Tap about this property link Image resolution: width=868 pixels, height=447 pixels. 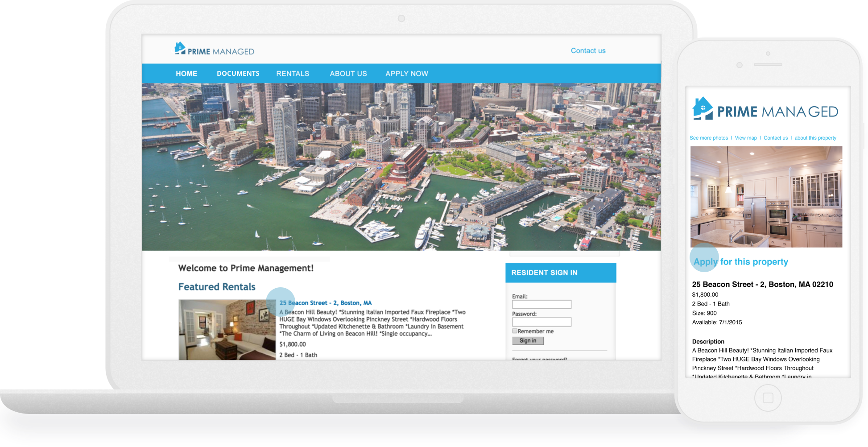coord(815,138)
